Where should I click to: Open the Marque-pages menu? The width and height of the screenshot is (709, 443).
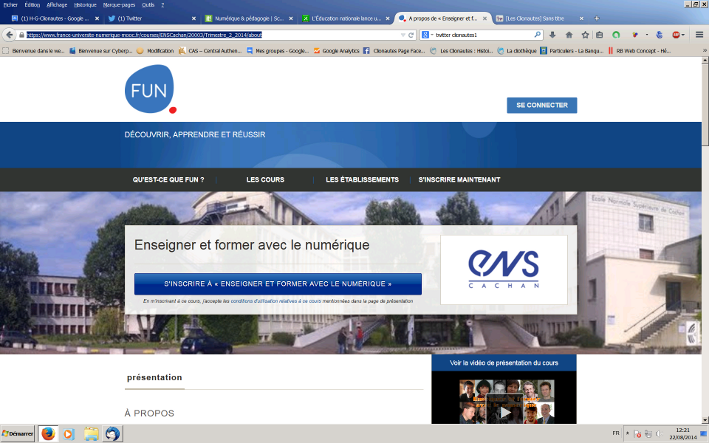coord(119,5)
